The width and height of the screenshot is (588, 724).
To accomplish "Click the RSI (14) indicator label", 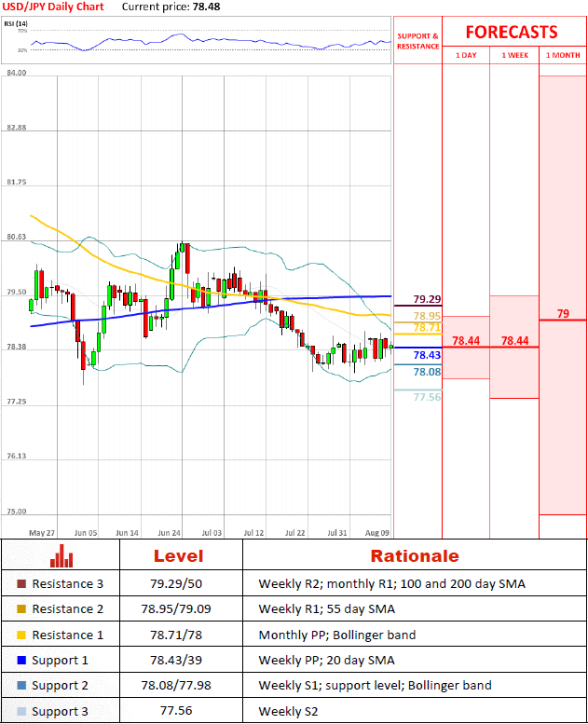I will [16, 23].
